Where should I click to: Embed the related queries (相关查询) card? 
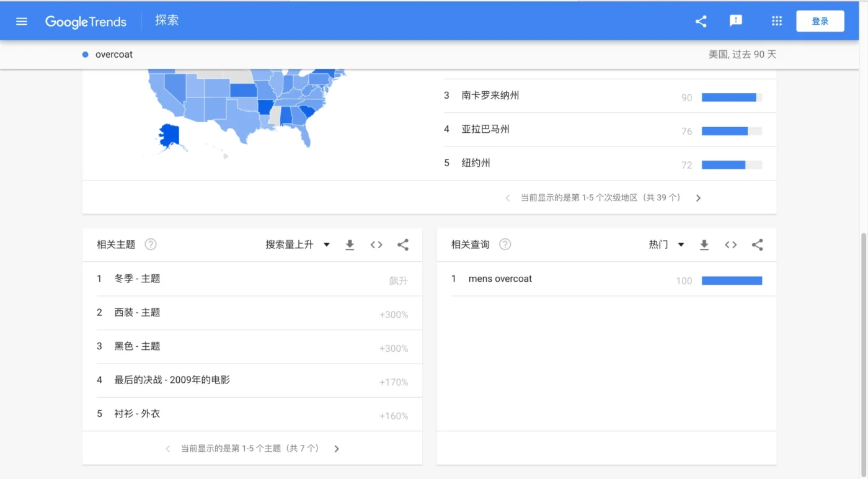coord(731,245)
